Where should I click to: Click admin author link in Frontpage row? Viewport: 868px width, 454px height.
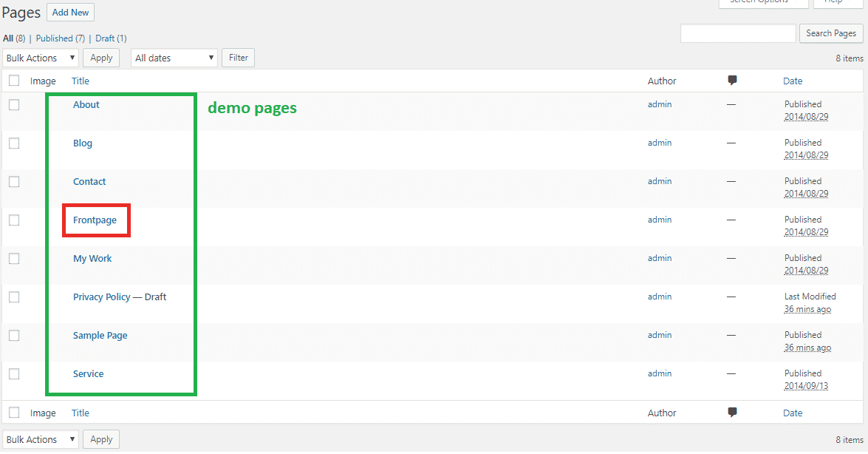tap(659, 220)
